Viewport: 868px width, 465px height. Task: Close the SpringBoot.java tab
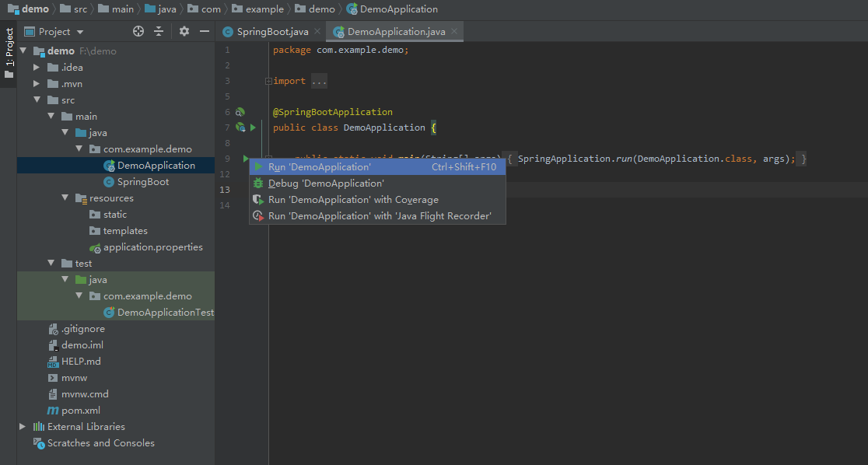(317, 32)
